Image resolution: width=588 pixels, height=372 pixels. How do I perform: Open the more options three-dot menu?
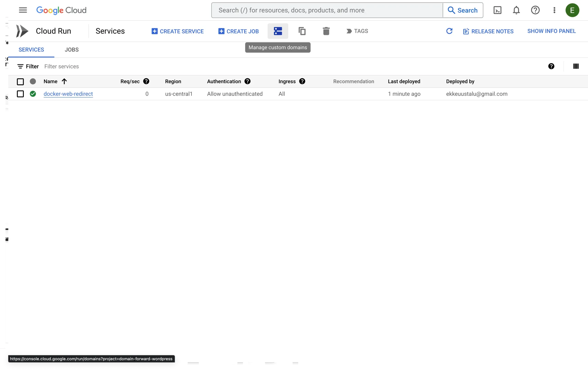554,10
